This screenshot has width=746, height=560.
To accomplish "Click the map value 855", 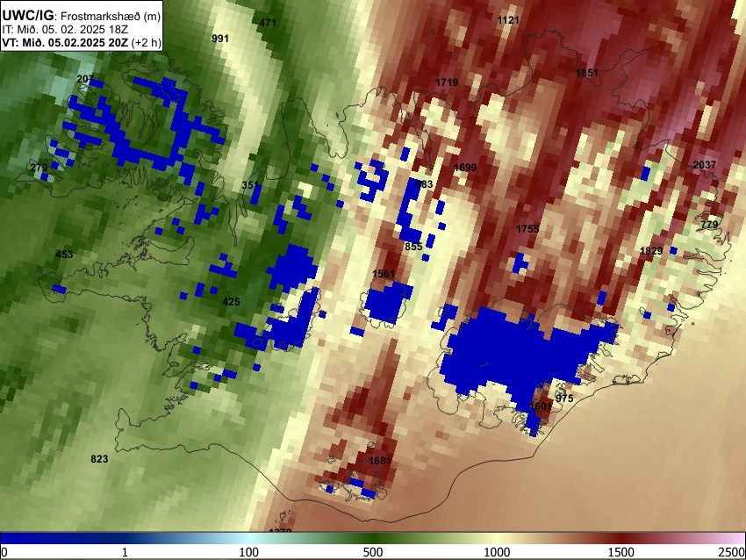I will coord(413,247).
